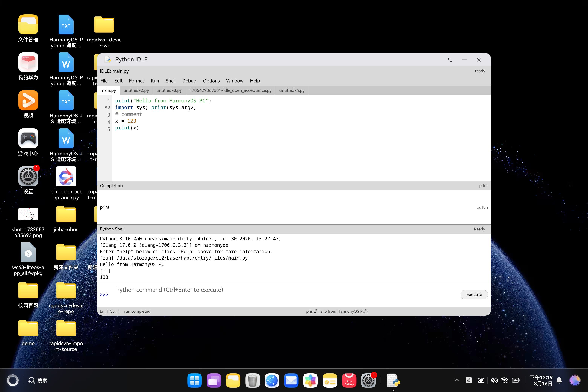Open the browser icon in dock
Image resolution: width=588 pixels, height=392 pixels.
click(x=272, y=381)
